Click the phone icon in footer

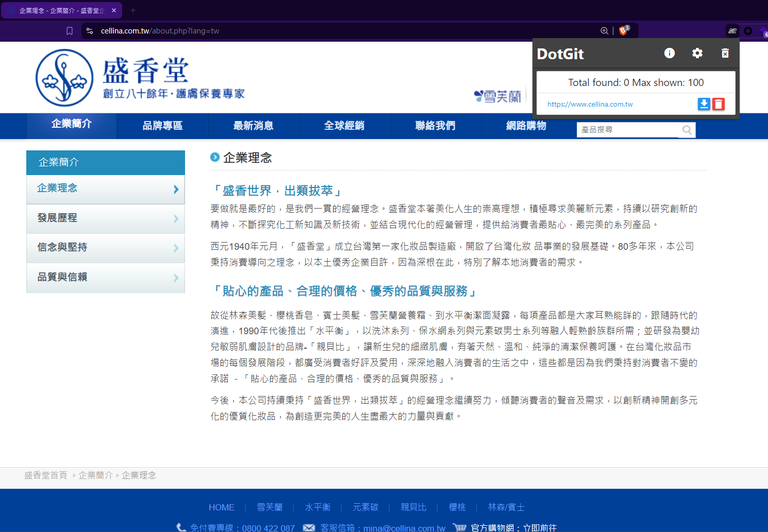point(181,527)
